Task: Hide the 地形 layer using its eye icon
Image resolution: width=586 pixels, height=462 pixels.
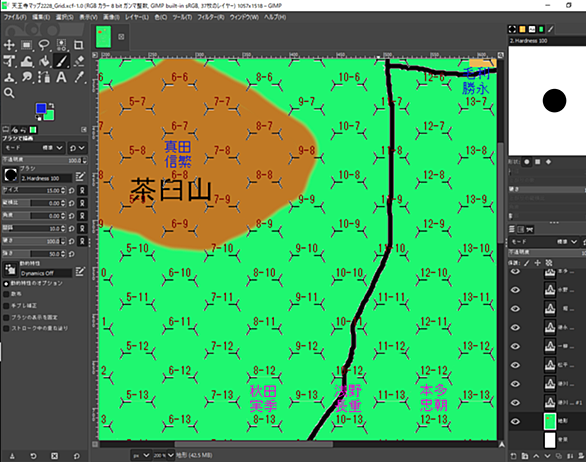Action: point(515,421)
